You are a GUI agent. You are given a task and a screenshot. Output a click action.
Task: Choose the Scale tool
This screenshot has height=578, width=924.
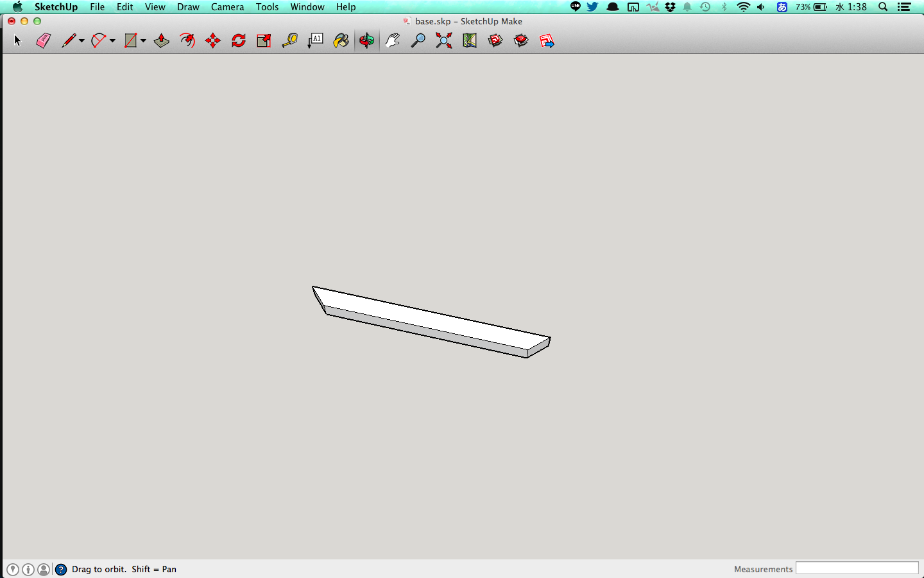(x=264, y=41)
